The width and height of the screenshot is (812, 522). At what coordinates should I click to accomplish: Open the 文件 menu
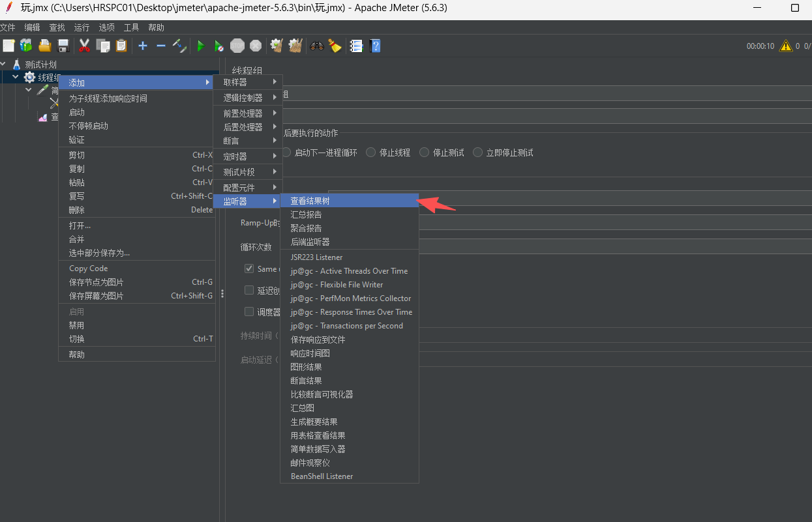click(7, 27)
